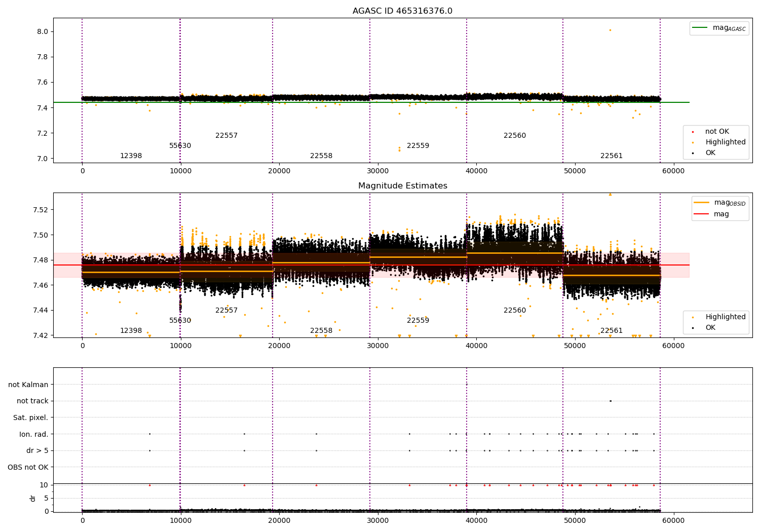The height and width of the screenshot is (532, 760).
Task: Click the '50000' x-tick under the middle plot
Action: [x=575, y=346]
